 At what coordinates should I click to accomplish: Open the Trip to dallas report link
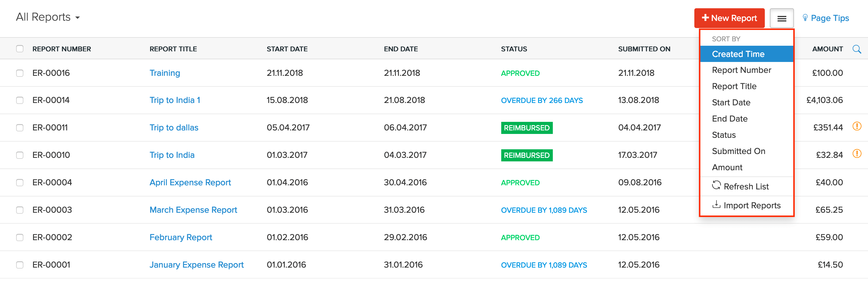174,127
